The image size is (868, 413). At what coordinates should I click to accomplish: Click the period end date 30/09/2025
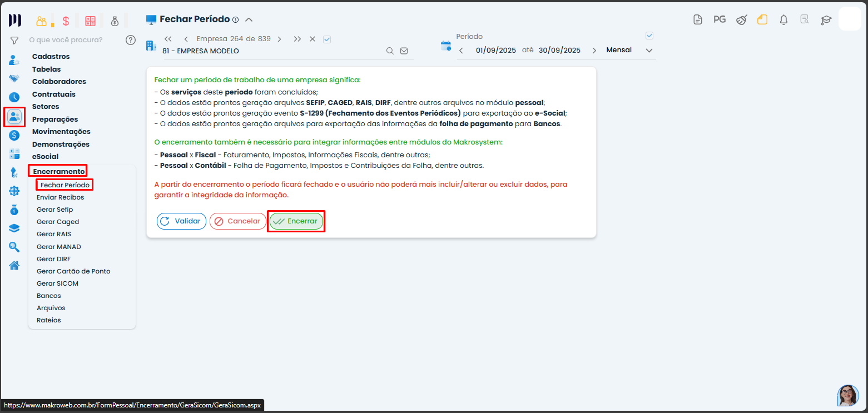coord(559,51)
